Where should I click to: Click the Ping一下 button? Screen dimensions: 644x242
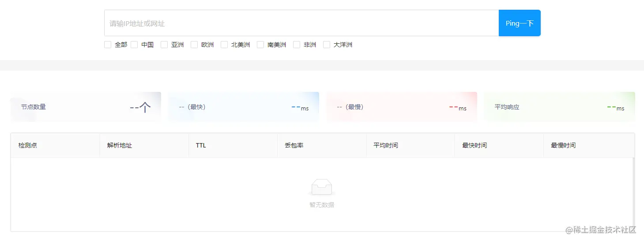coord(520,23)
